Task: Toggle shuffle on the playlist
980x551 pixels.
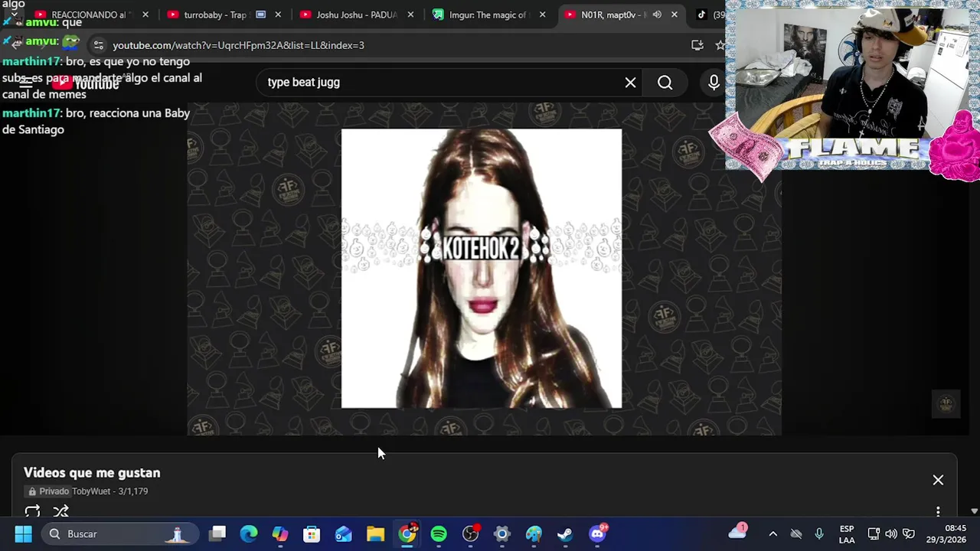Action: click(61, 511)
